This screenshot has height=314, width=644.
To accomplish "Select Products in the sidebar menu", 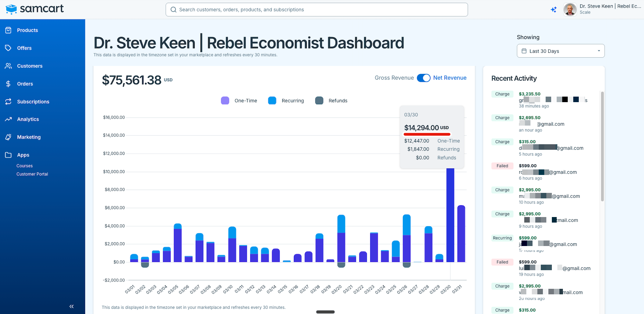I will 28,30.
